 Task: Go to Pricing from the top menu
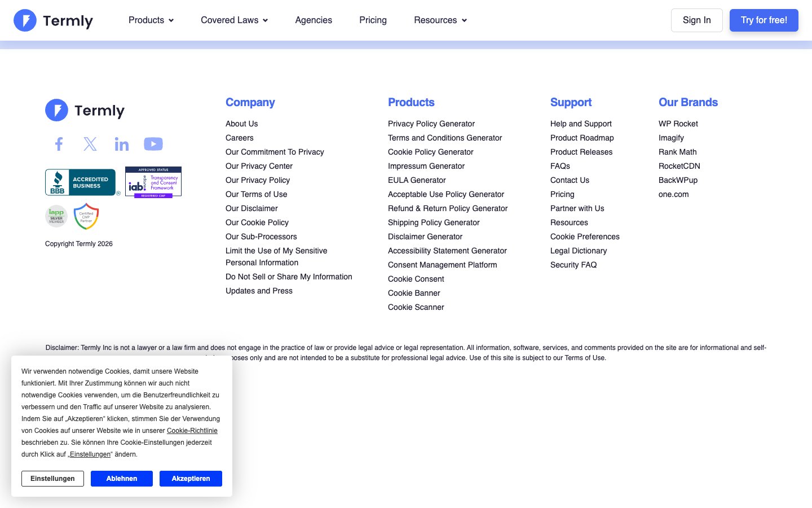pos(373,20)
